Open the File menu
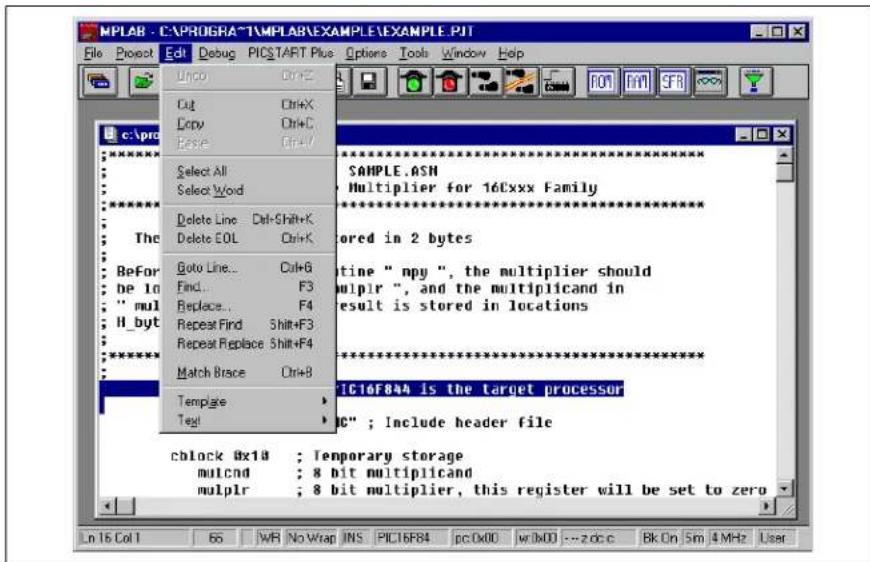Viewport: 870px width, 562px height. (93, 53)
